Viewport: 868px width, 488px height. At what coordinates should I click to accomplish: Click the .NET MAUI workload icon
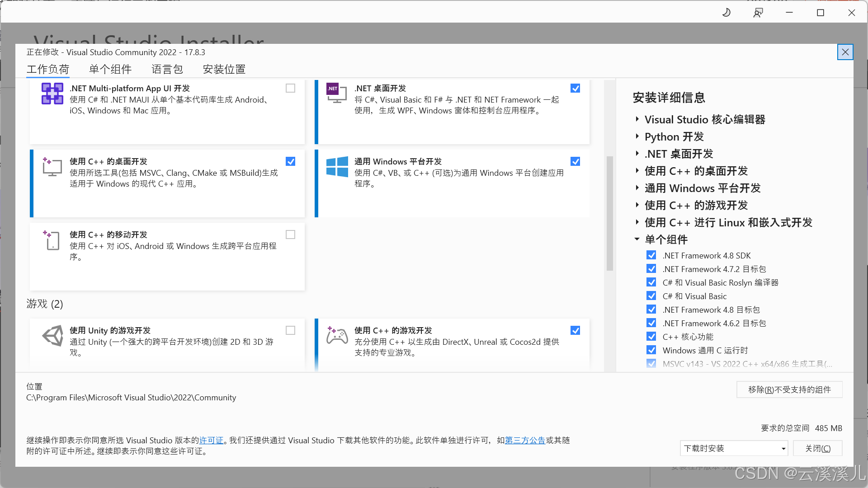[x=52, y=94]
